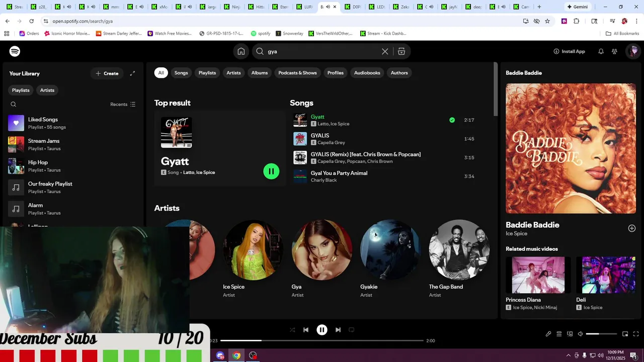
Task: Open The Gap Band artist card
Action: point(459,259)
